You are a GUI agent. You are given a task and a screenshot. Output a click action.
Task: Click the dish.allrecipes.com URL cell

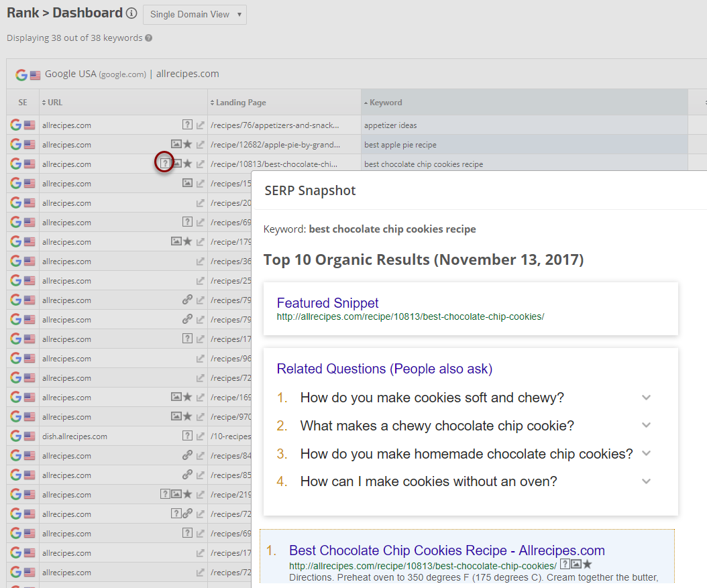75,436
